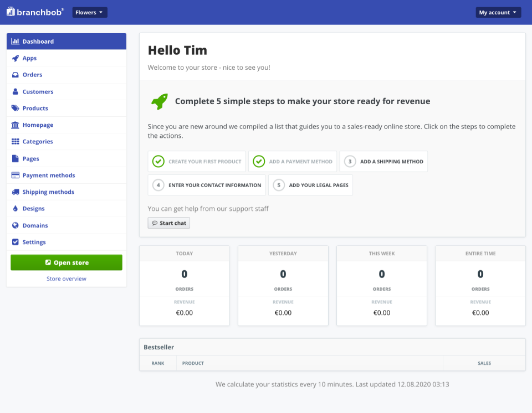This screenshot has width=532, height=413.
Task: Click the branchbob logo icon
Action: tap(11, 12)
